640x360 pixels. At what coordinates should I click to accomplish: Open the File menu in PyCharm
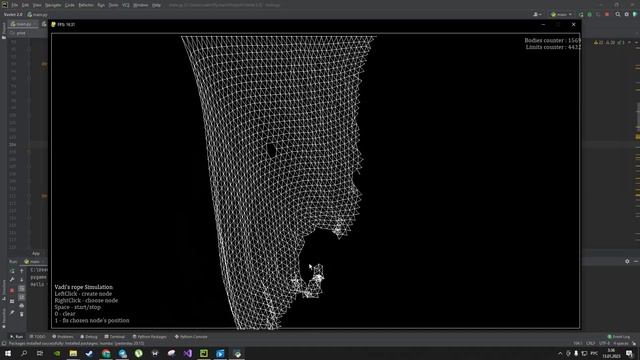[x=14, y=5]
